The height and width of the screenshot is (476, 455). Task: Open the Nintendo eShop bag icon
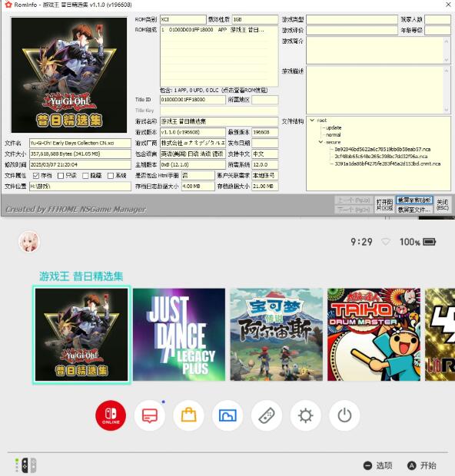[x=189, y=415]
